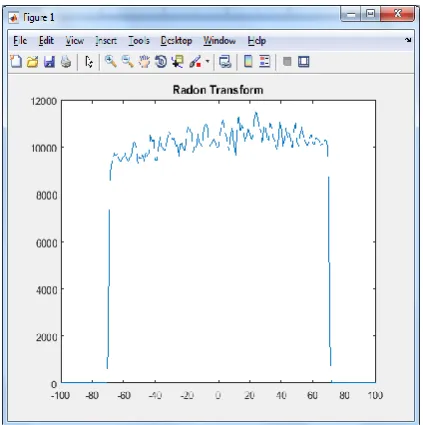Open the Window menu
This screenshot has height=425, width=423.
point(220,41)
